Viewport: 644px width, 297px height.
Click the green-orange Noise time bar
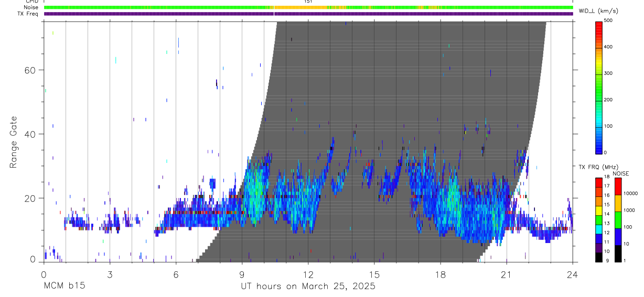pos(308,7)
